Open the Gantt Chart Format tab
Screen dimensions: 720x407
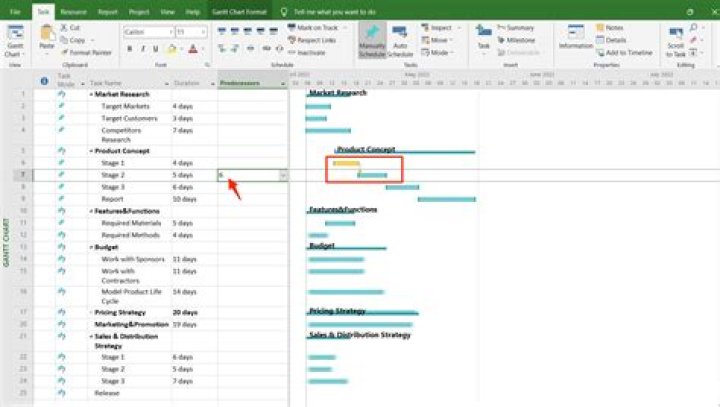coord(242,8)
